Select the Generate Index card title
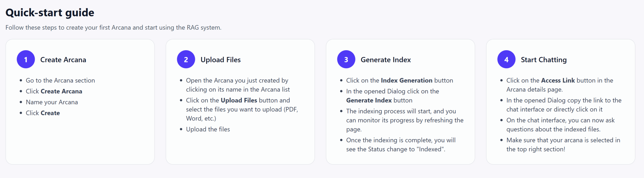 coord(386,60)
